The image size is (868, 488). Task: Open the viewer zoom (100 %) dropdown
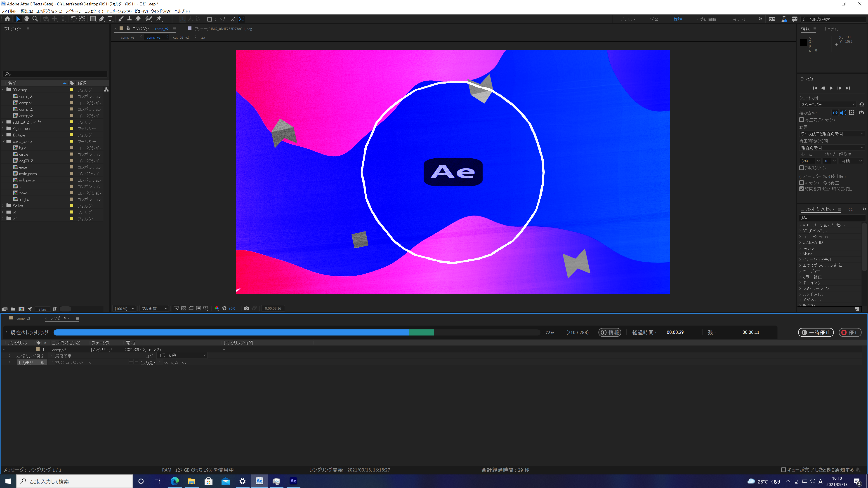[x=125, y=308]
